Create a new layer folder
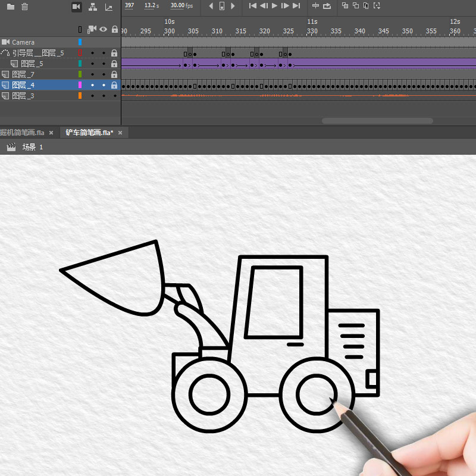 tap(11, 7)
